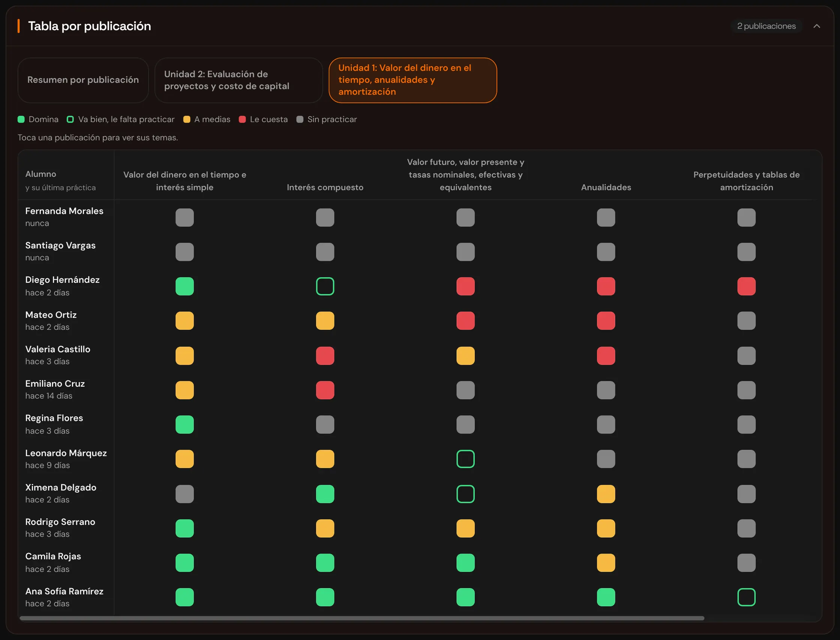The height and width of the screenshot is (640, 840).
Task: Click the Perpetuidades y tablas de amortización header
Action: point(746,181)
